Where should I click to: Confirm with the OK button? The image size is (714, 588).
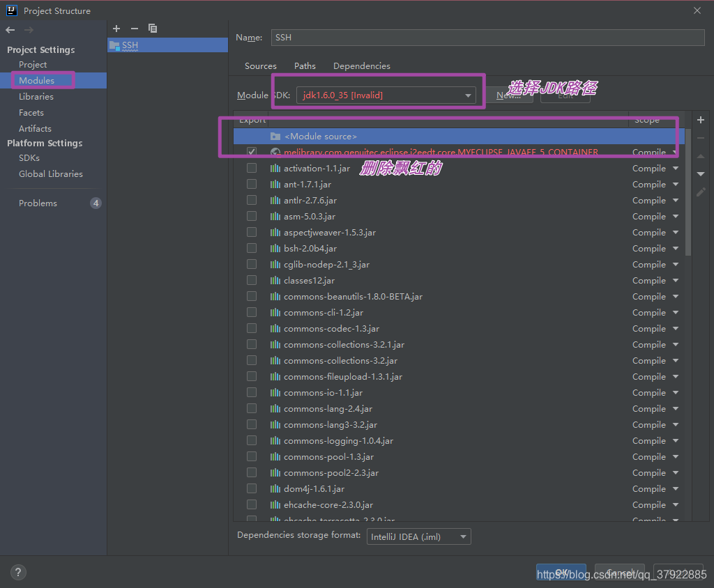click(x=561, y=573)
